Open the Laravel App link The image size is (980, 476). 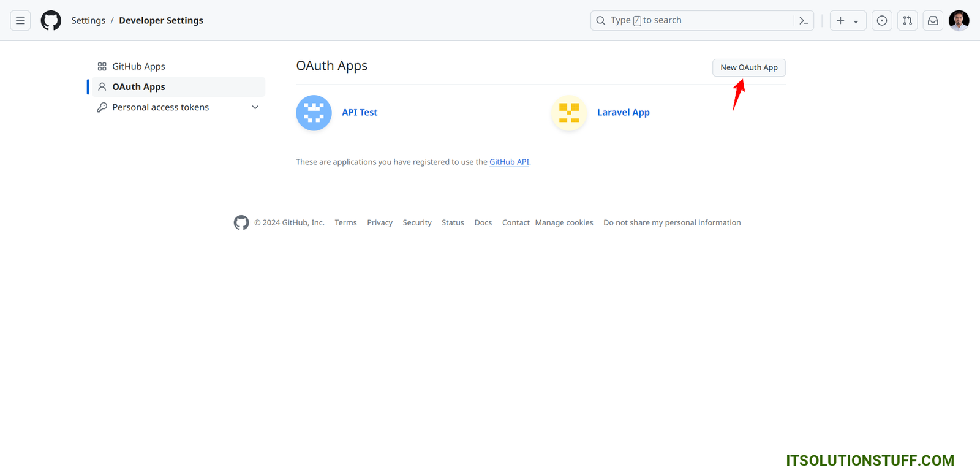(623, 113)
